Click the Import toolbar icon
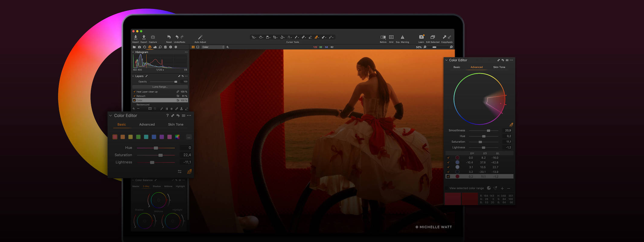 pyautogui.click(x=136, y=37)
